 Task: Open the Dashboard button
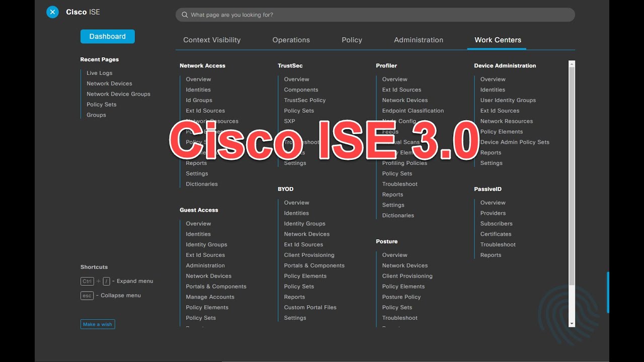pos(108,36)
